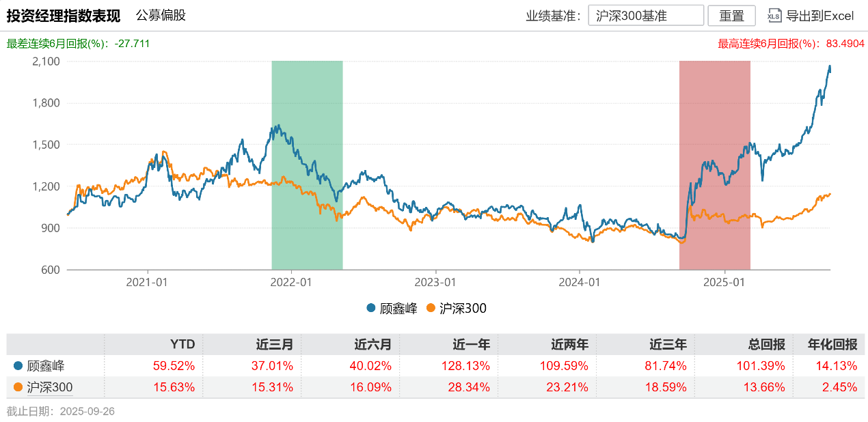868x422 pixels.
Task: Click the 导出到Excel text link
Action: 820,15
